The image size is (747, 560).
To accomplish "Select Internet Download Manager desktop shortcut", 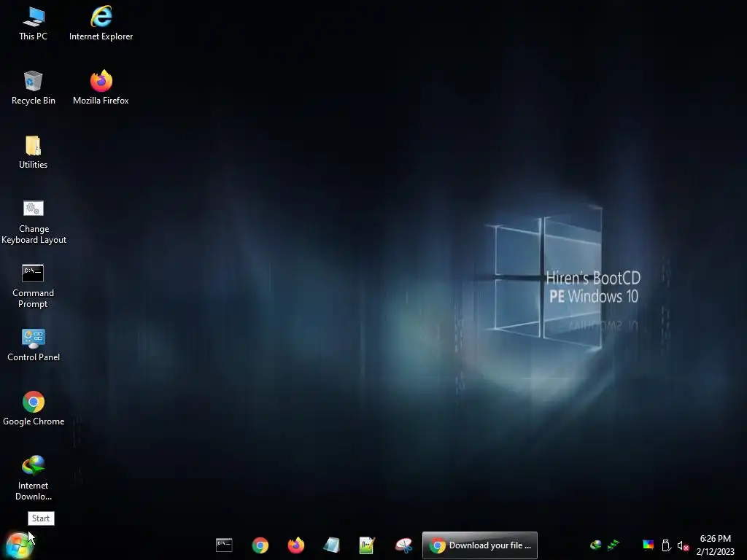I will pos(34,478).
